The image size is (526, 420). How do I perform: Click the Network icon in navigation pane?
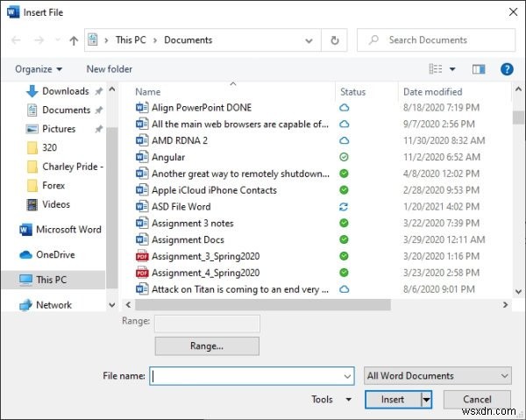point(25,305)
